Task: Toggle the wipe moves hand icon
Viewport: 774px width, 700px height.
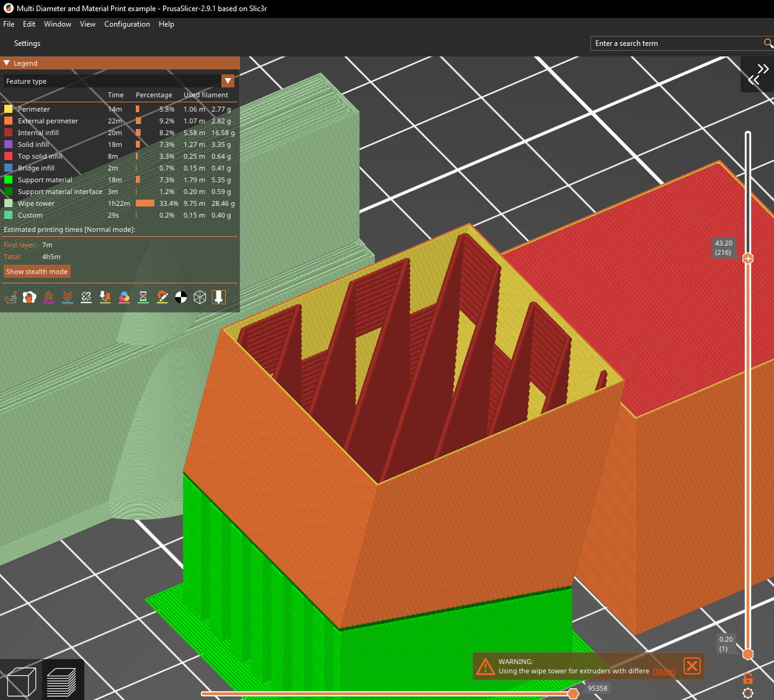Action: click(29, 298)
